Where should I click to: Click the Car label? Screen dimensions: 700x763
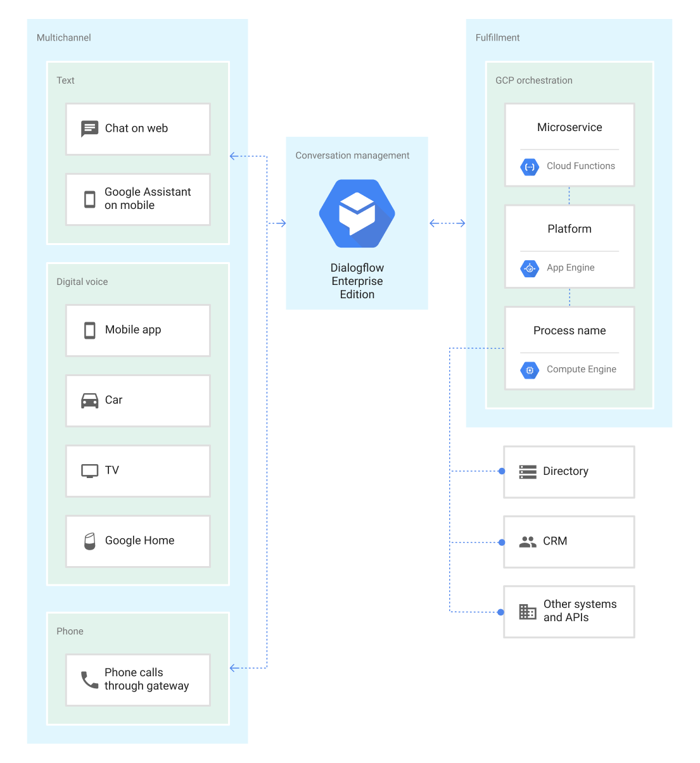(x=113, y=400)
